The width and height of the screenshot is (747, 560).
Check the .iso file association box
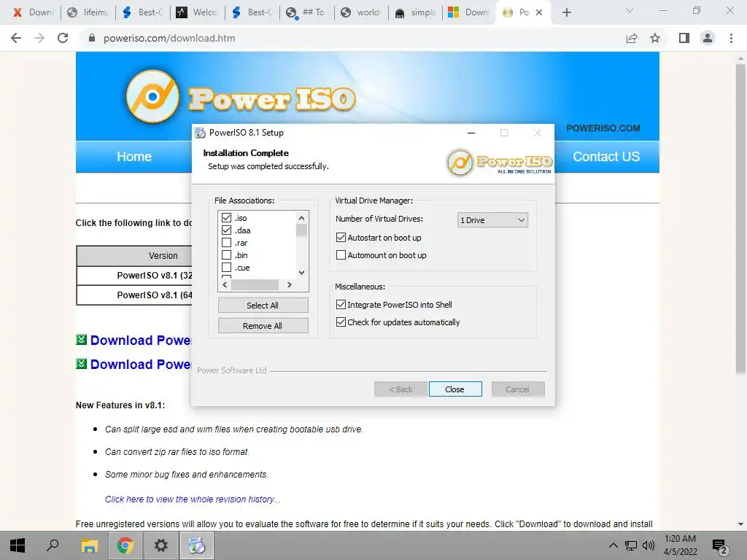tap(226, 217)
